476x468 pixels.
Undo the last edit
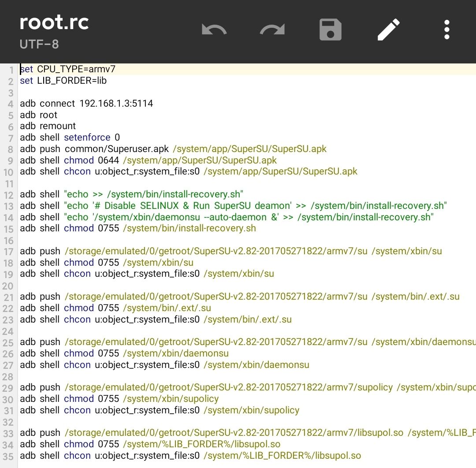[214, 30]
